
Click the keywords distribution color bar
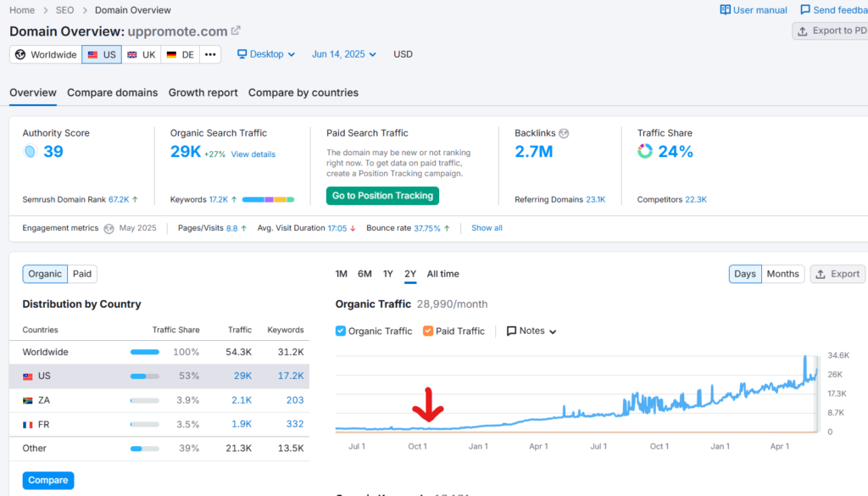coord(268,200)
